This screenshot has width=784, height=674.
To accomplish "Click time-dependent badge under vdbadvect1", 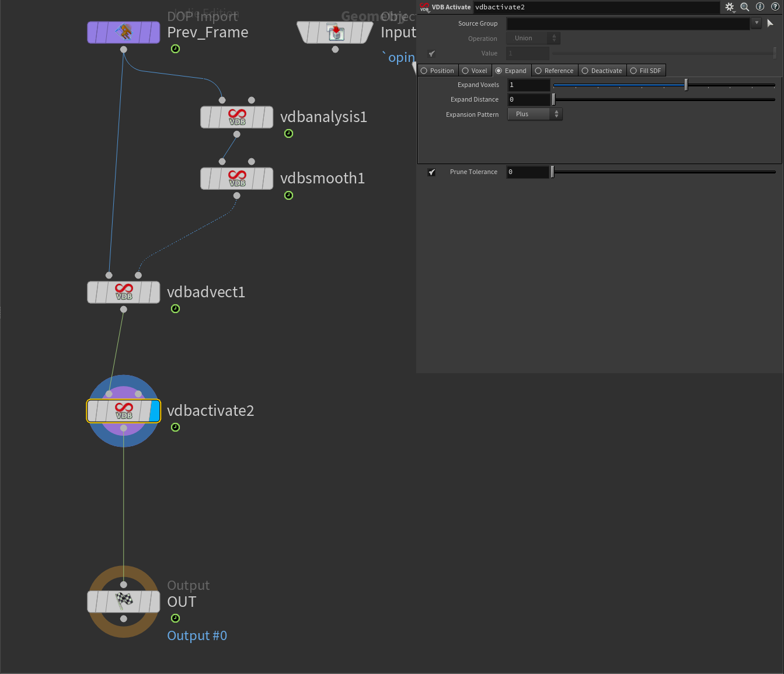I will click(x=175, y=309).
